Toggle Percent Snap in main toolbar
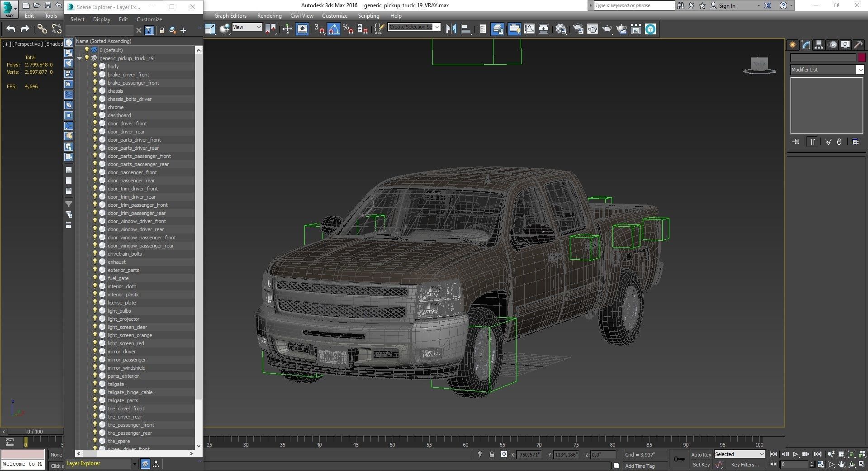 tap(348, 29)
